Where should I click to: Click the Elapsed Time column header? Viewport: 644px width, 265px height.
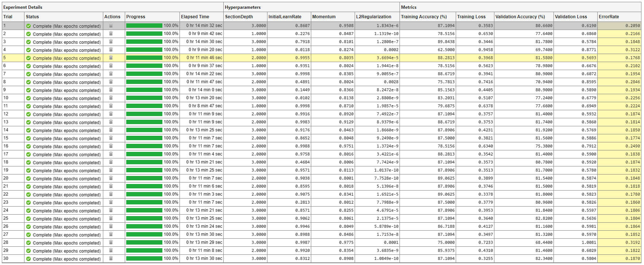pyautogui.click(x=195, y=17)
